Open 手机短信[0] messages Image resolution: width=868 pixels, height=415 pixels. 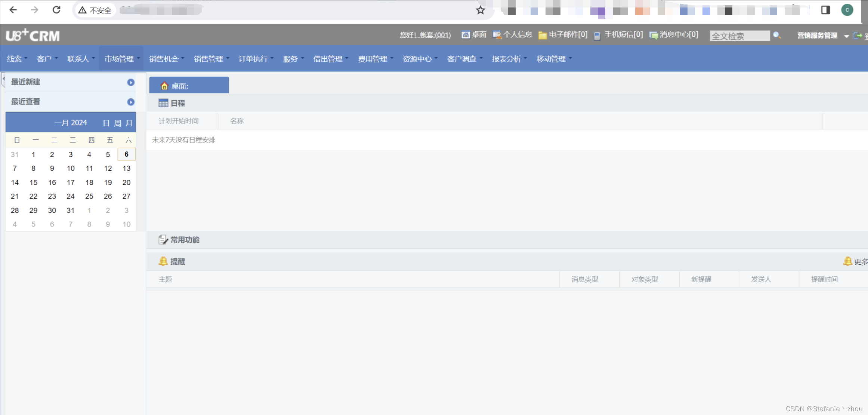pos(618,35)
